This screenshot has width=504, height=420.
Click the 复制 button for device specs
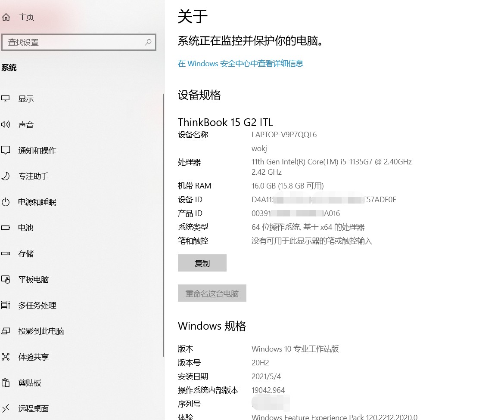tap(202, 263)
